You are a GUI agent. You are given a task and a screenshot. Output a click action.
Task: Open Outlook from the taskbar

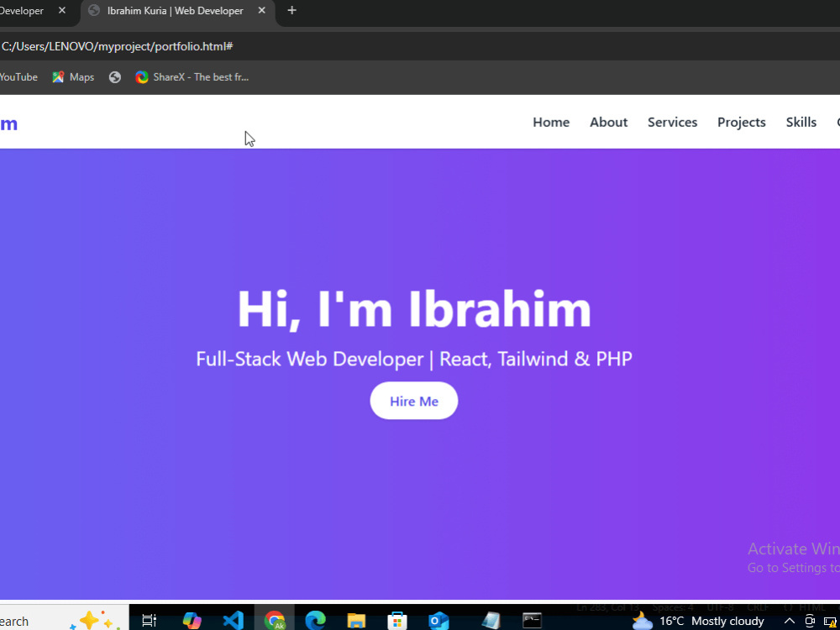click(438, 621)
